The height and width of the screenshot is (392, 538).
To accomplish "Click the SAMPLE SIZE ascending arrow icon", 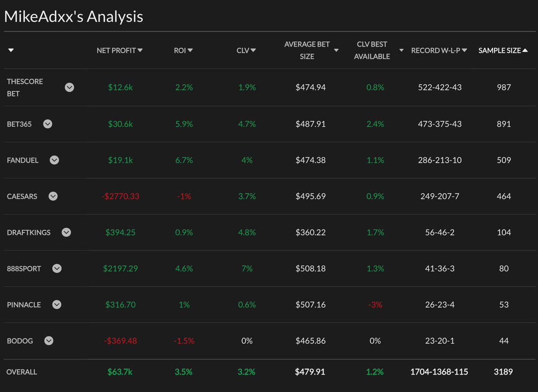I will pyautogui.click(x=525, y=51).
